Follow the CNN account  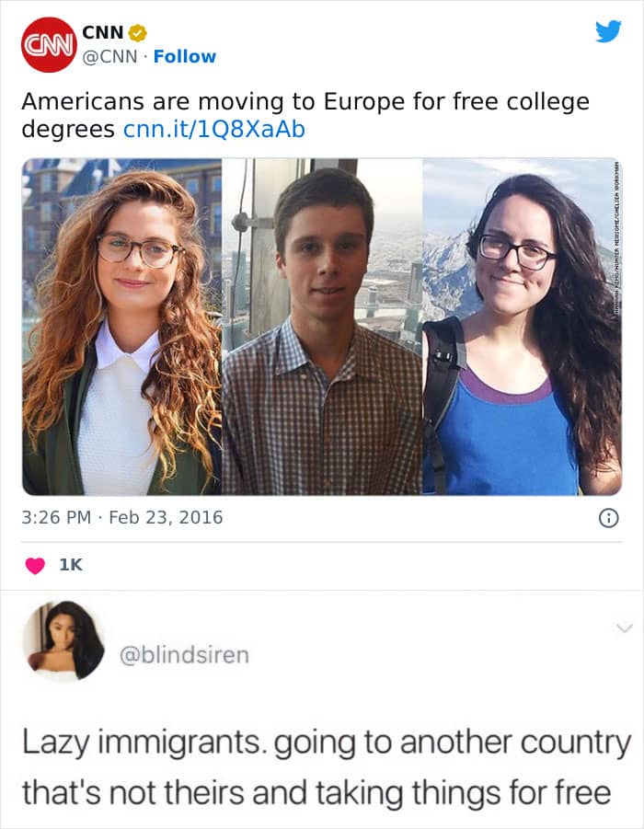click(185, 57)
